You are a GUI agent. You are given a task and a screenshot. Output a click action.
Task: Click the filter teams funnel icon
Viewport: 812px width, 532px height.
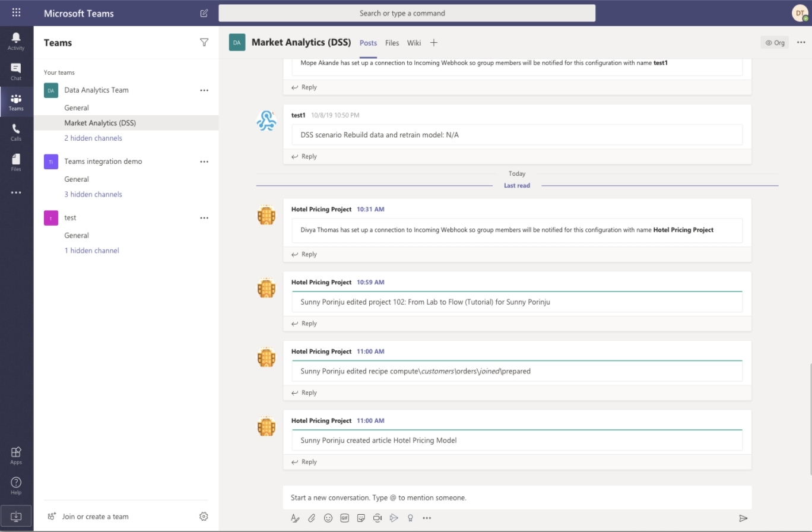pos(204,42)
